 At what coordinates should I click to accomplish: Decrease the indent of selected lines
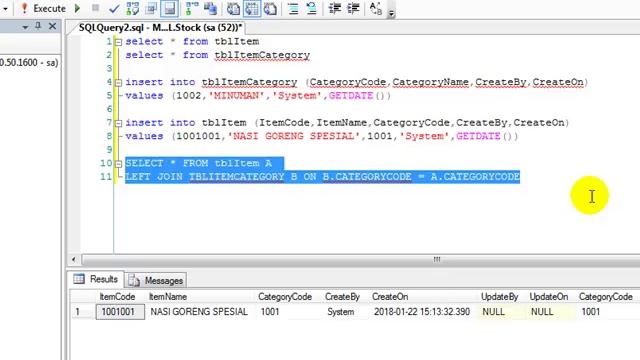tap(335, 8)
